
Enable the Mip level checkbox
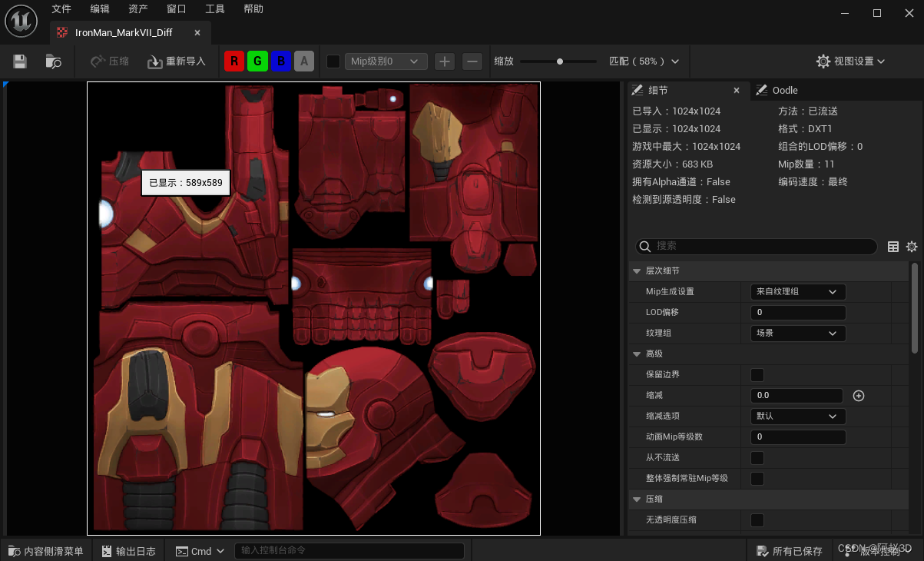pyautogui.click(x=333, y=61)
